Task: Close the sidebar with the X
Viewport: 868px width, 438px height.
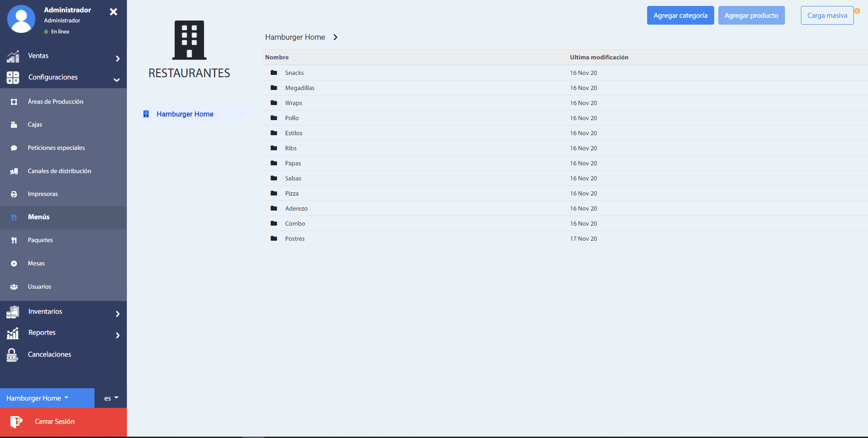Action: (x=114, y=12)
